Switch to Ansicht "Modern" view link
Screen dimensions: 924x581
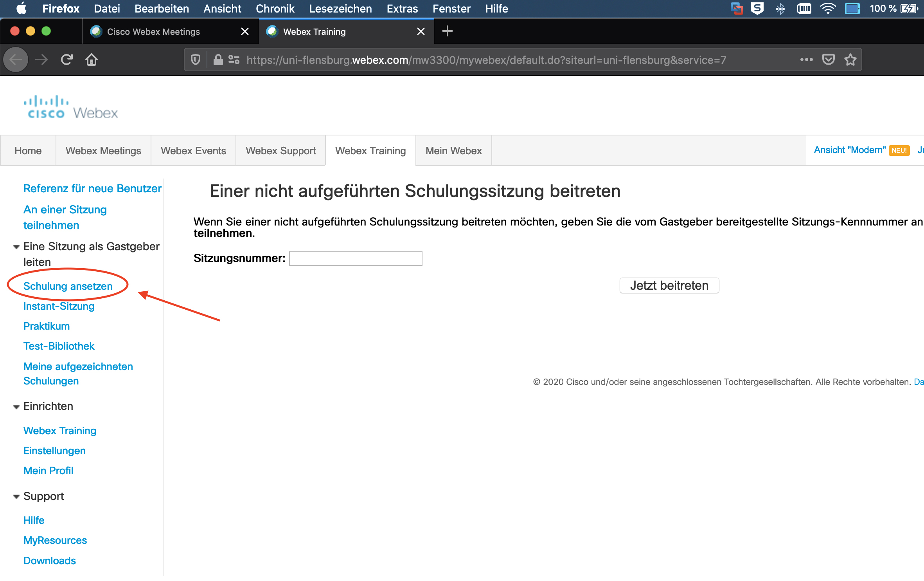tap(849, 150)
